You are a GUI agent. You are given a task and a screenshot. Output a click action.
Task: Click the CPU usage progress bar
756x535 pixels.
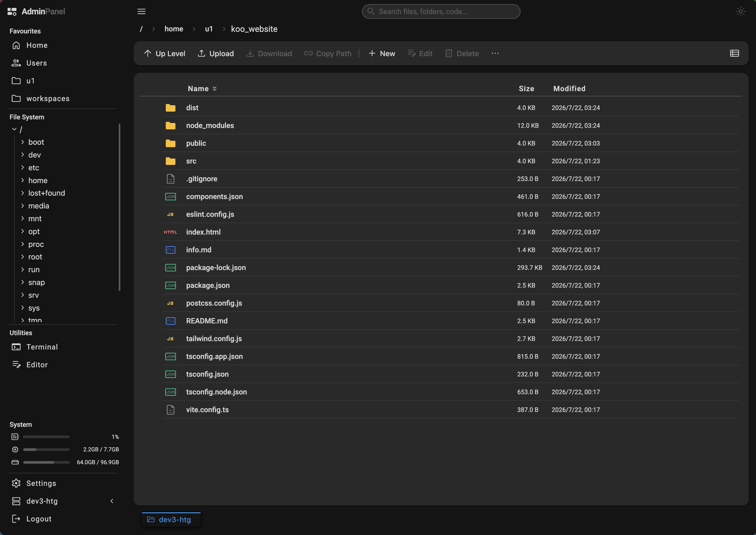tap(46, 437)
